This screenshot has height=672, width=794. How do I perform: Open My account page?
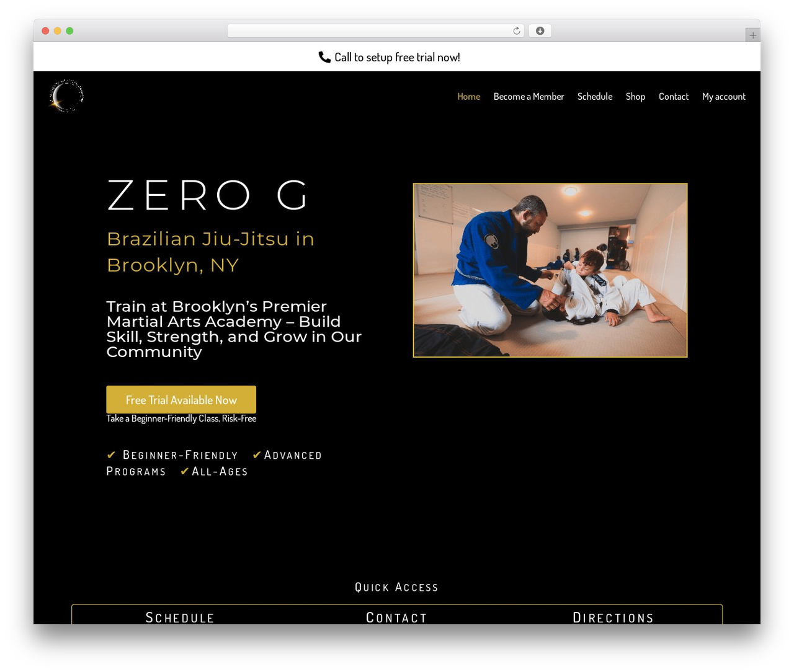click(x=724, y=97)
